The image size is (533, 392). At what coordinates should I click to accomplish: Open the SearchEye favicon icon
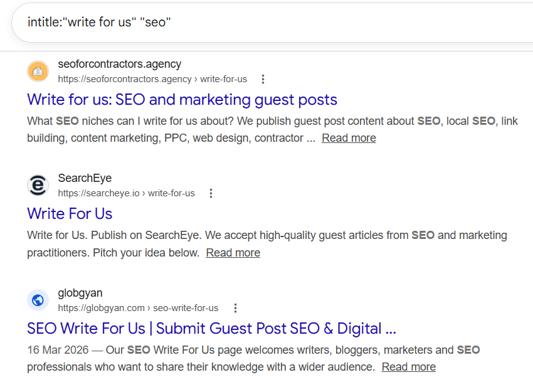pos(38,186)
